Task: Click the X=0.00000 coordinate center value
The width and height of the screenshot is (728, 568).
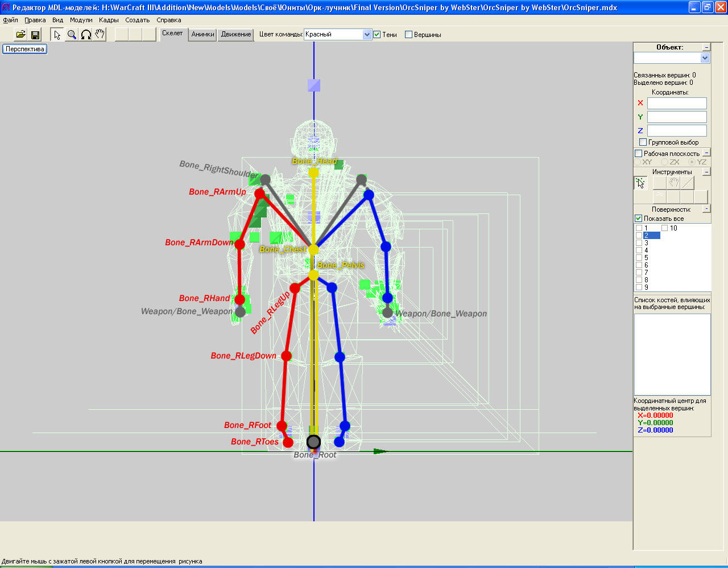Action: tap(655, 415)
